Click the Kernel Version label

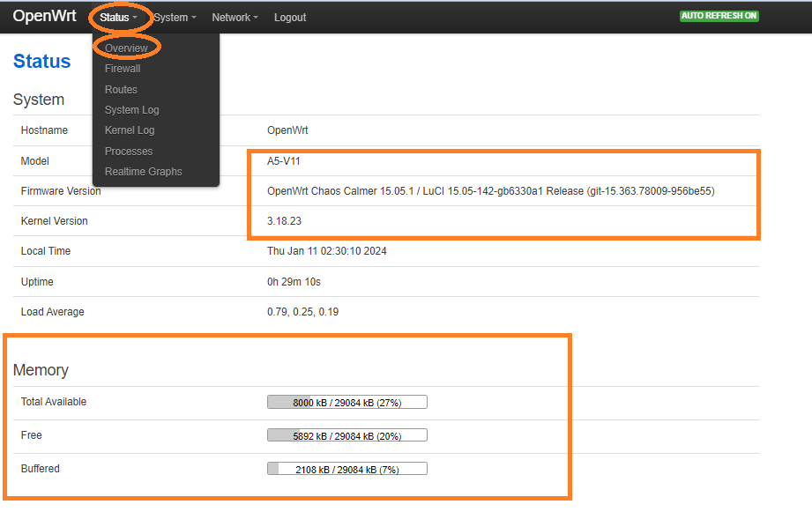pyautogui.click(x=55, y=221)
